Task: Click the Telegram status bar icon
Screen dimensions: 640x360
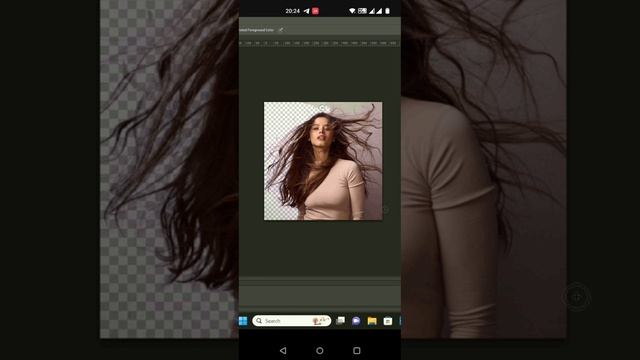Action: [x=307, y=11]
